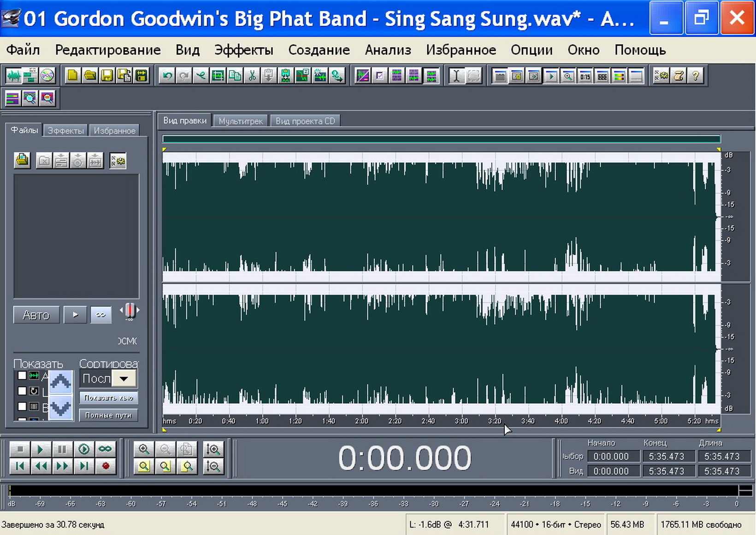Open the help question mark icon
756x535 pixels.
click(x=696, y=76)
